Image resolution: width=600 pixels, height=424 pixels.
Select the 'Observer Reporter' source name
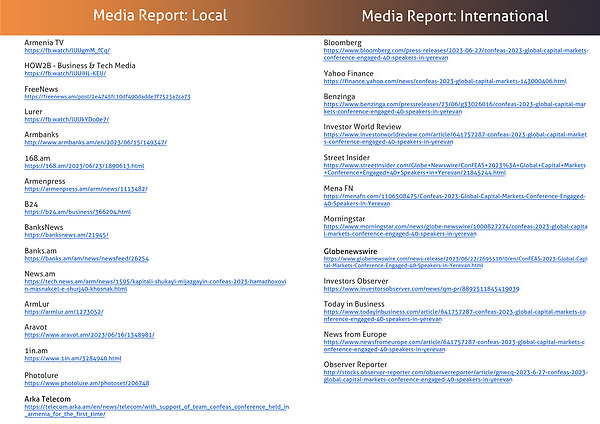355,365
